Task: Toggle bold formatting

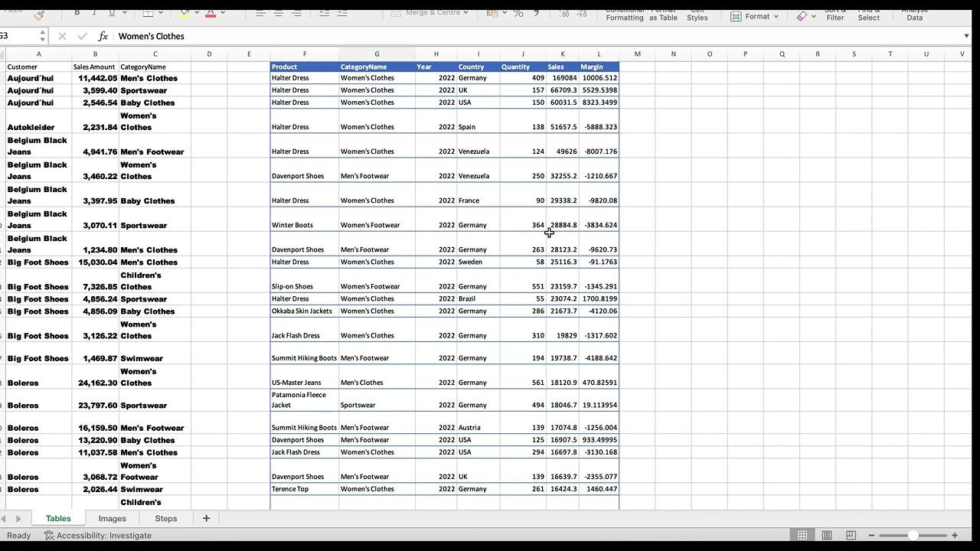Action: click(x=77, y=12)
